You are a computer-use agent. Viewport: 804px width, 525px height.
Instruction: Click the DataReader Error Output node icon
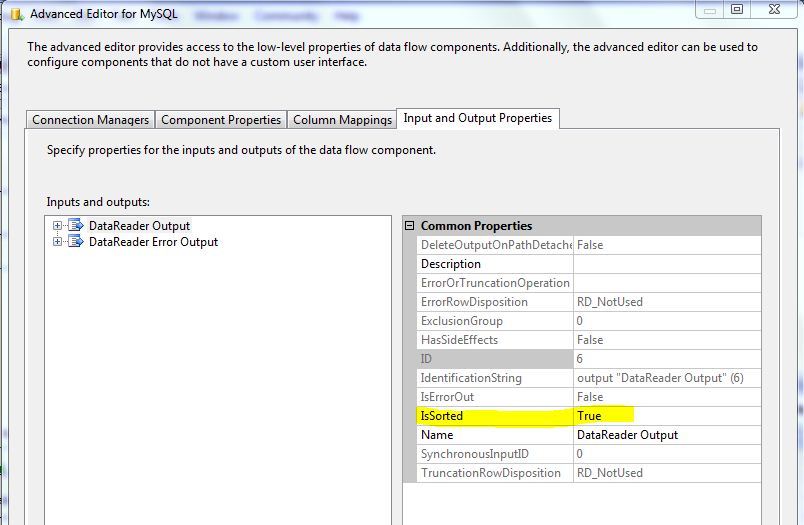[x=75, y=241]
